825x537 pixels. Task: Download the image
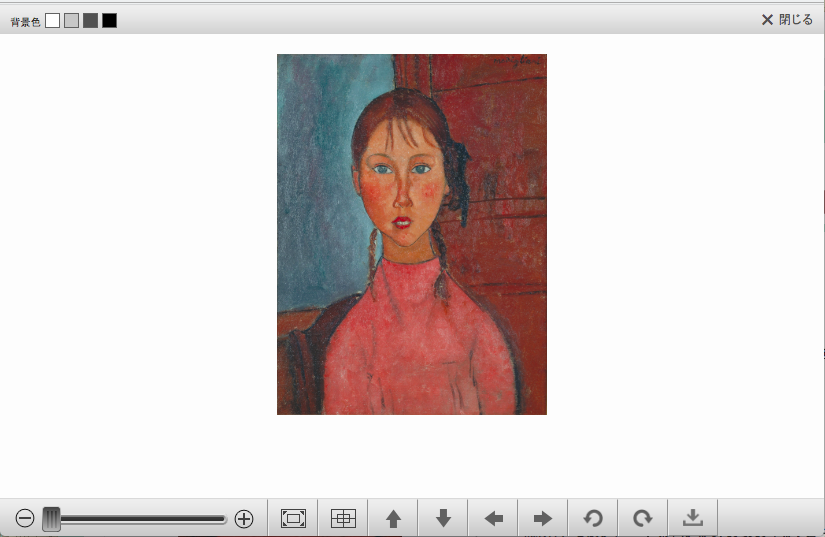point(693,519)
